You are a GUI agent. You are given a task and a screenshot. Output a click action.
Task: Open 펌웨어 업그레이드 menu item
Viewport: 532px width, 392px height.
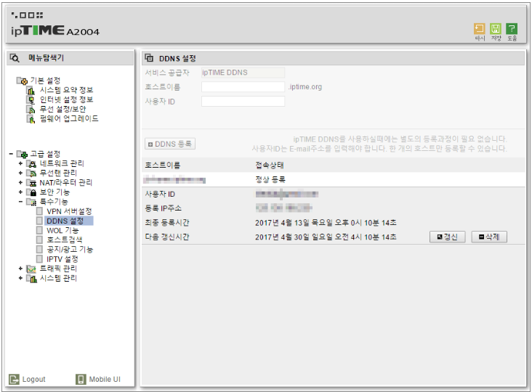69,119
